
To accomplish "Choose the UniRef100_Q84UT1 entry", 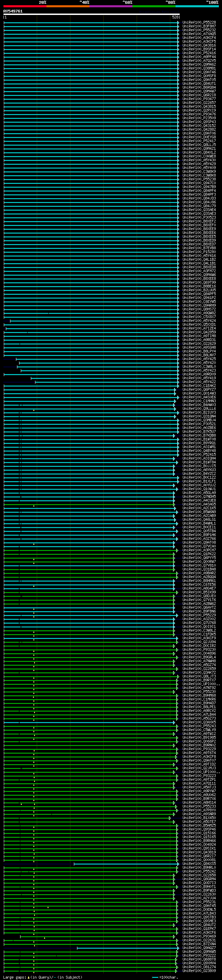I will click(x=199, y=83).
